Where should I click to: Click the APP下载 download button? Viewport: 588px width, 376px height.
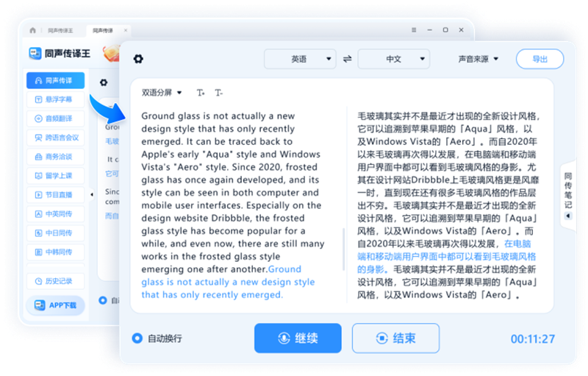(55, 305)
